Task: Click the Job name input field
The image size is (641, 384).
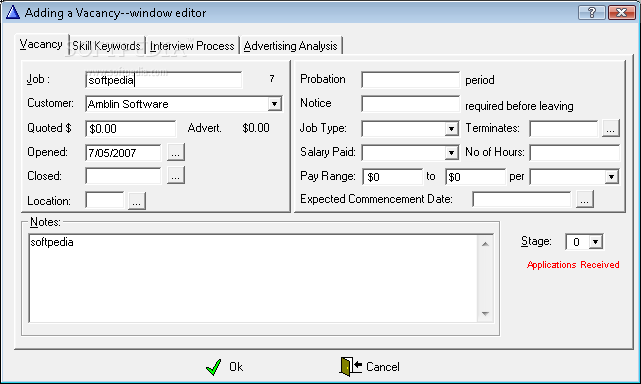Action: coord(164,80)
